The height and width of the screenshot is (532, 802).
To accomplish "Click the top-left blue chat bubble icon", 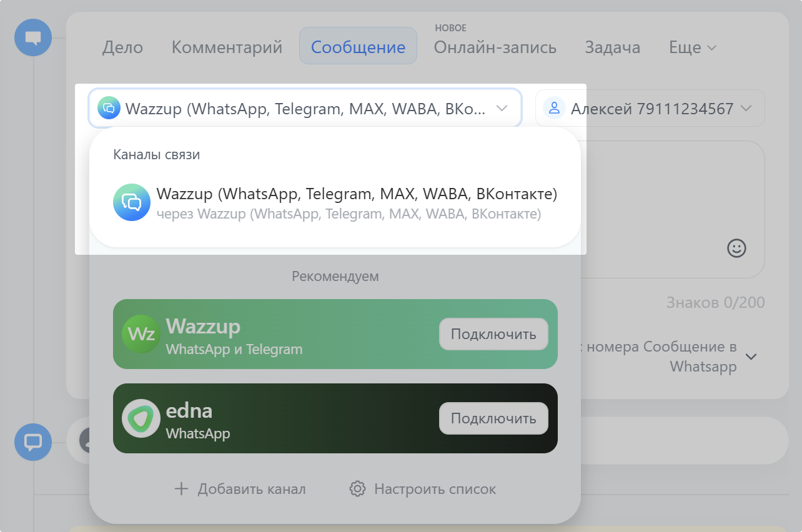I will pos(32,37).
